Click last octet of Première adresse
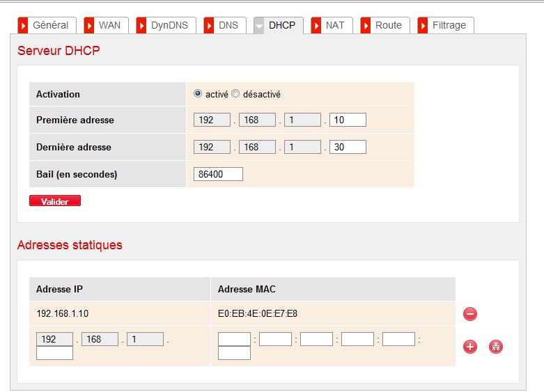The height and width of the screenshot is (392, 544). tap(348, 120)
